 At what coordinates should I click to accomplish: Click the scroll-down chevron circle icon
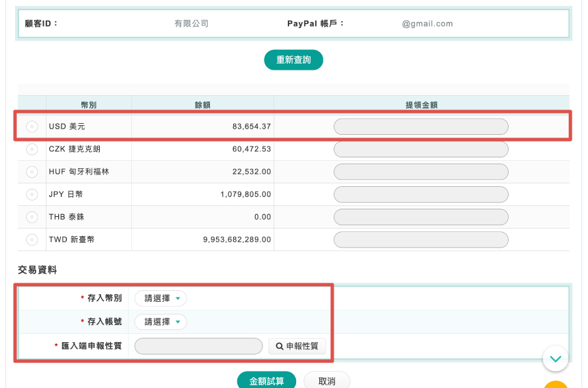coord(555,358)
